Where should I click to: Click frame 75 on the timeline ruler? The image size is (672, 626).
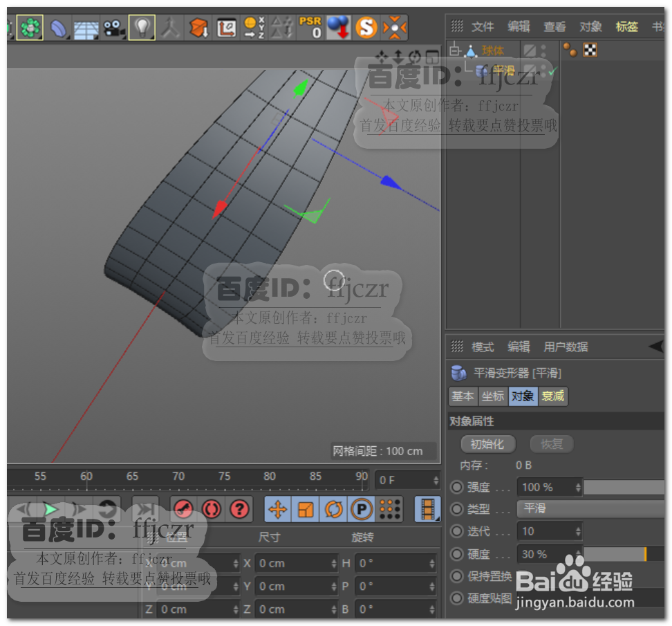(224, 477)
